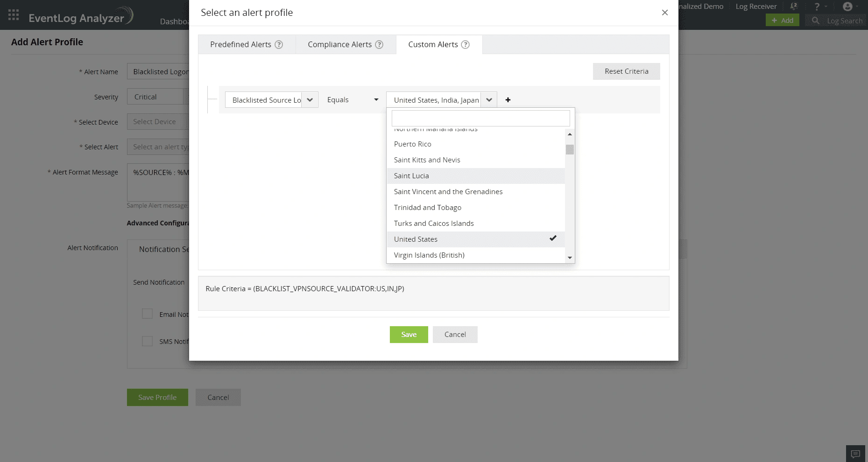The height and width of the screenshot is (462, 868).
Task: Deselect the checked United States option
Action: tap(476, 239)
